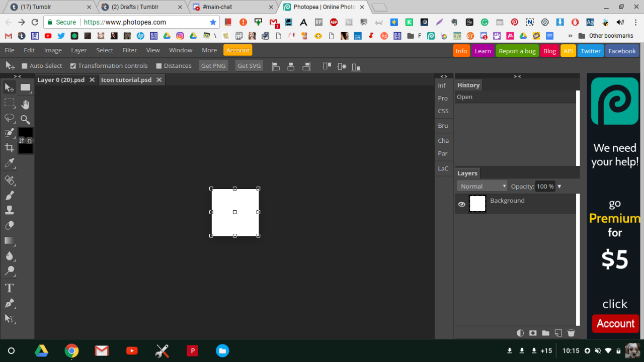Image resolution: width=644 pixels, height=362 pixels.
Task: Expand the Bru panel tab
Action: click(x=443, y=126)
